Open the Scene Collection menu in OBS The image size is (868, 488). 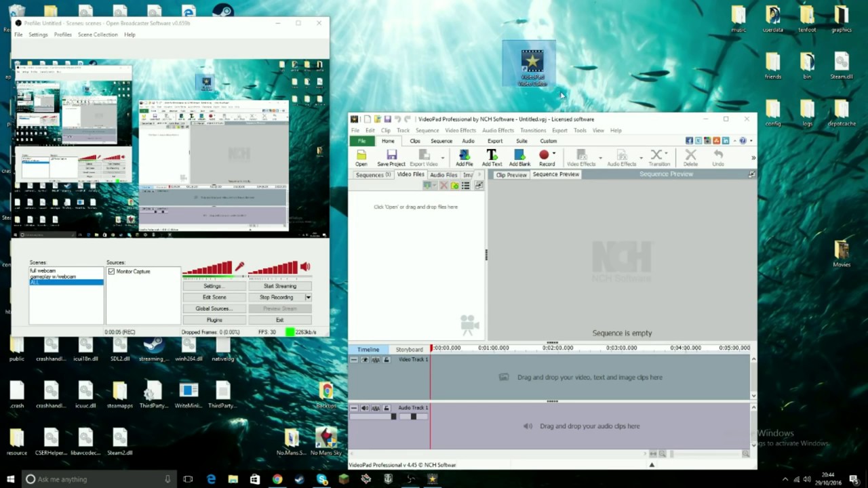(98, 35)
